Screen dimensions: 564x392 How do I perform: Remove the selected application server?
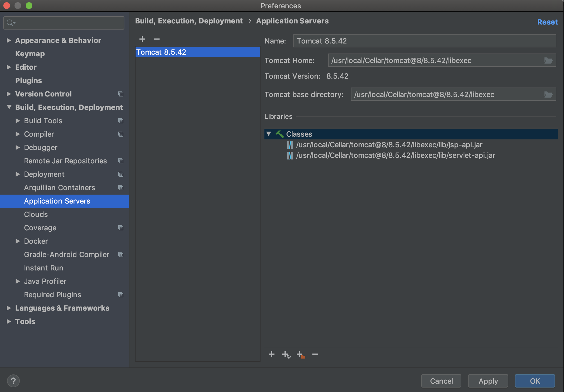coord(157,39)
